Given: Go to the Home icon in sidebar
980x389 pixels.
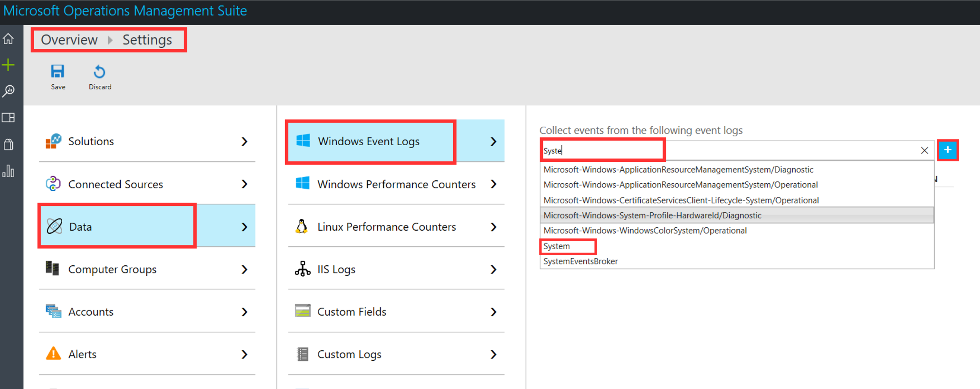Looking at the screenshot, I should coord(8,38).
